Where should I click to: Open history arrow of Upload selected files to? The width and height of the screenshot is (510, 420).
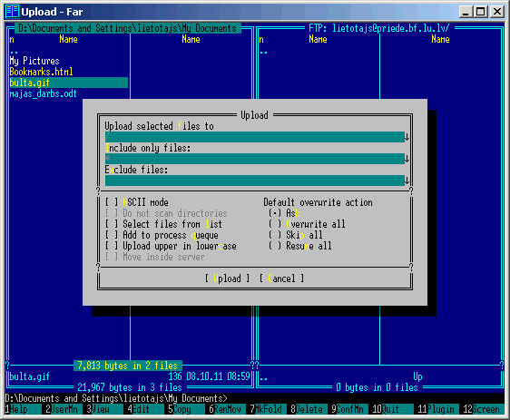407,137
